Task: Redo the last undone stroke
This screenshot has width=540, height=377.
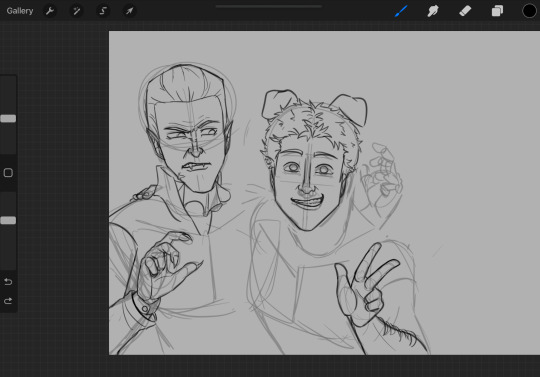Action: click(8, 301)
